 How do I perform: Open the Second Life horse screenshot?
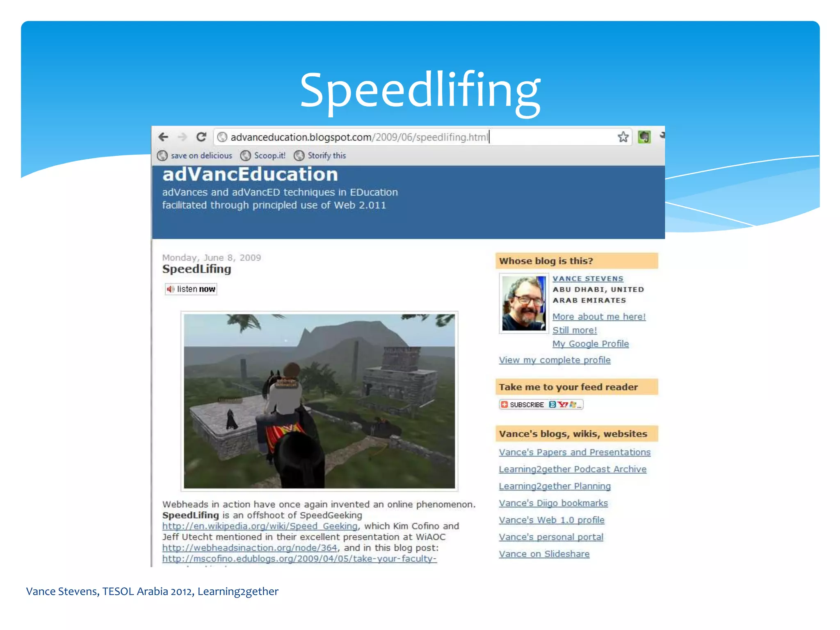[319, 401]
